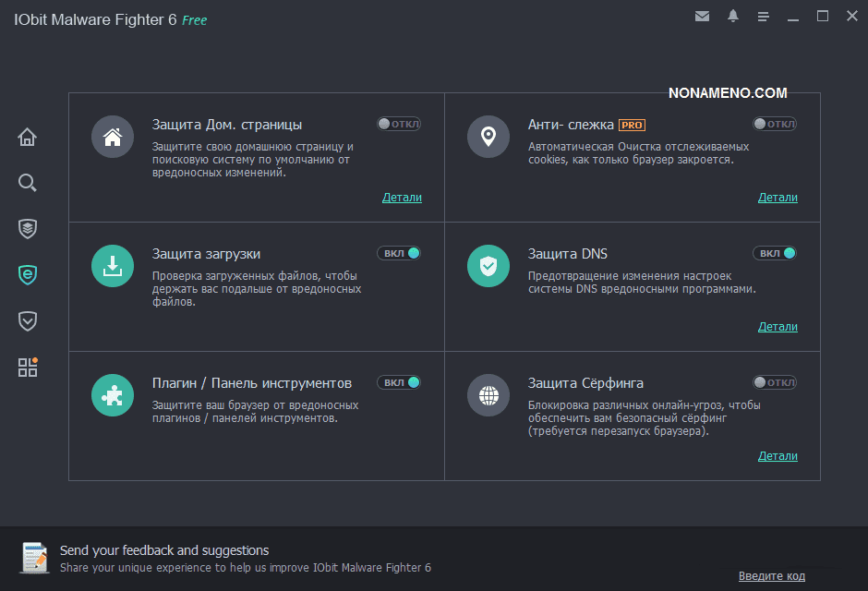Open the tools grid icon in the sidebar

tap(28, 368)
